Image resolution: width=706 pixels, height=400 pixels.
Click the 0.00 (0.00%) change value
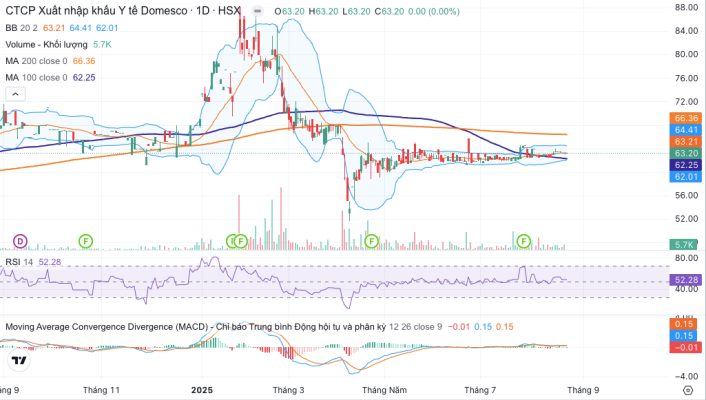coord(434,11)
